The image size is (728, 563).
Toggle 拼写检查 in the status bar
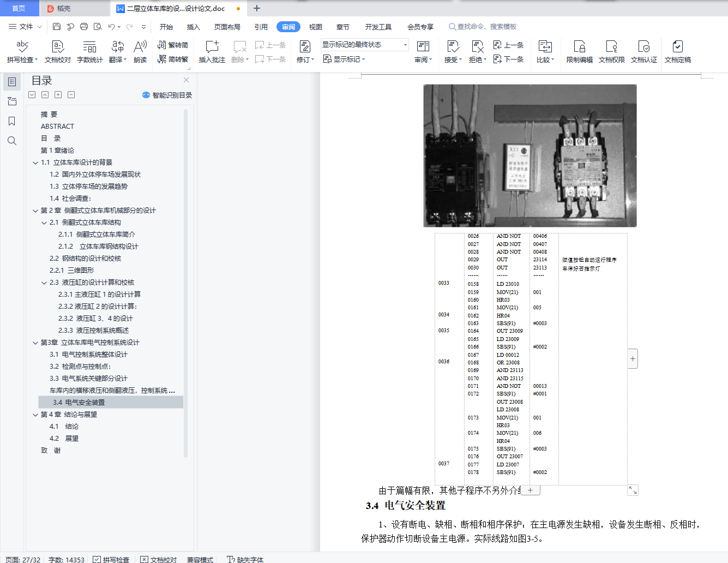[111, 560]
